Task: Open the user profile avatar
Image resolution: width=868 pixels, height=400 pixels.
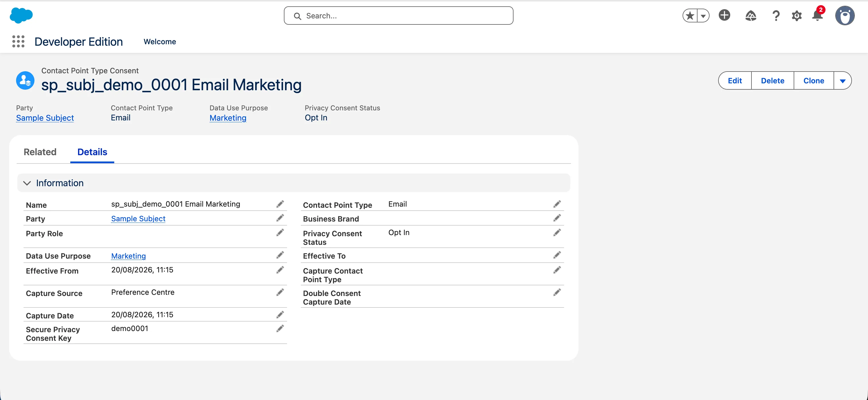Action: pos(844,16)
